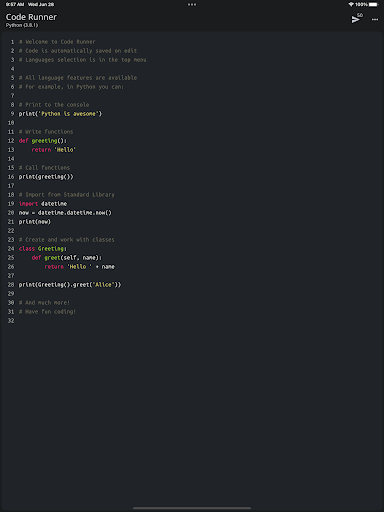Image resolution: width=384 pixels, height=512 pixels.
Task: Click the def greeting(): line
Action: (x=43, y=141)
